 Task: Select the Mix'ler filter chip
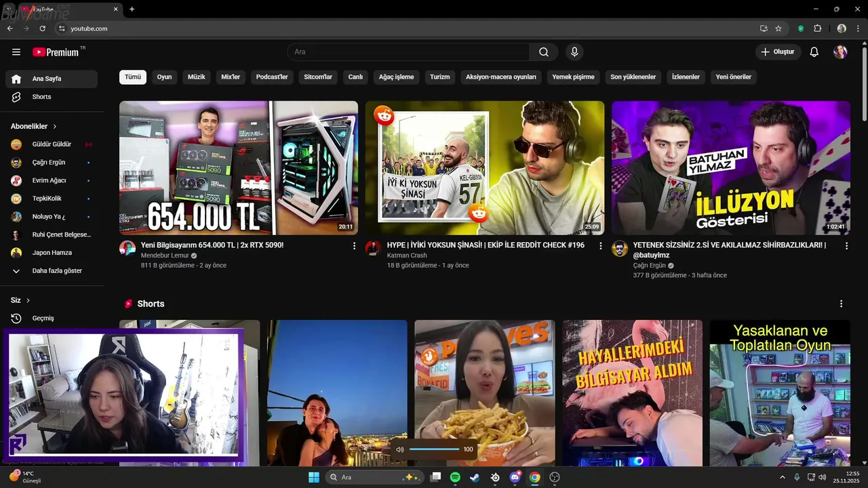(231, 77)
